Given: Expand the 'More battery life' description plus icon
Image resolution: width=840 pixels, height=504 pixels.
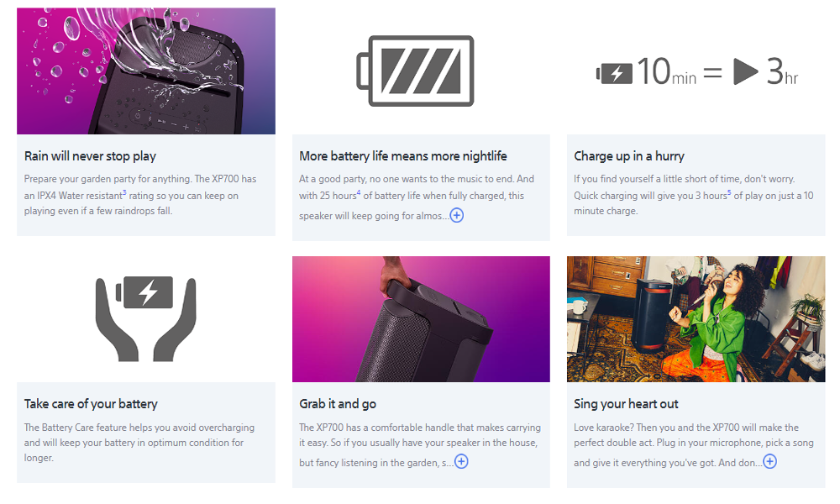Looking at the screenshot, I should click(x=456, y=215).
